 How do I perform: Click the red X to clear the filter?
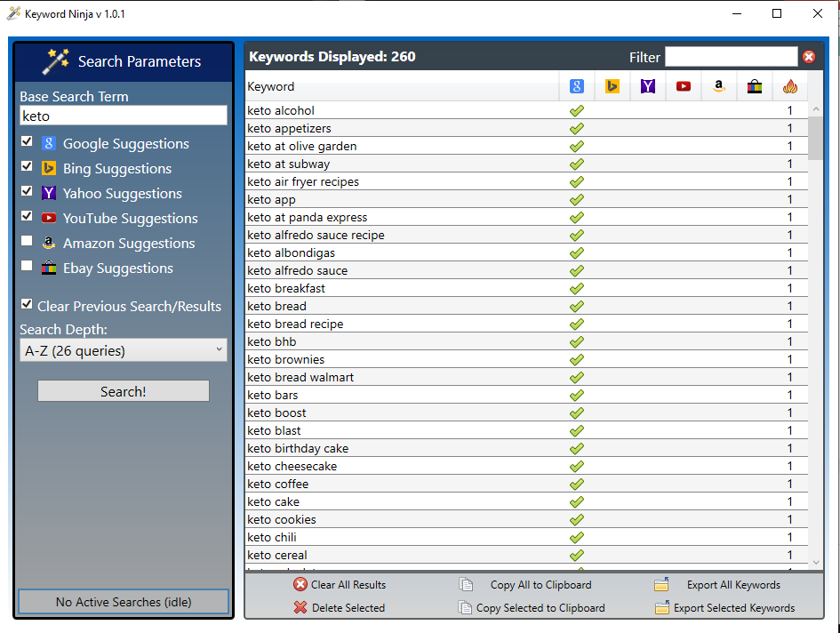coord(809,56)
